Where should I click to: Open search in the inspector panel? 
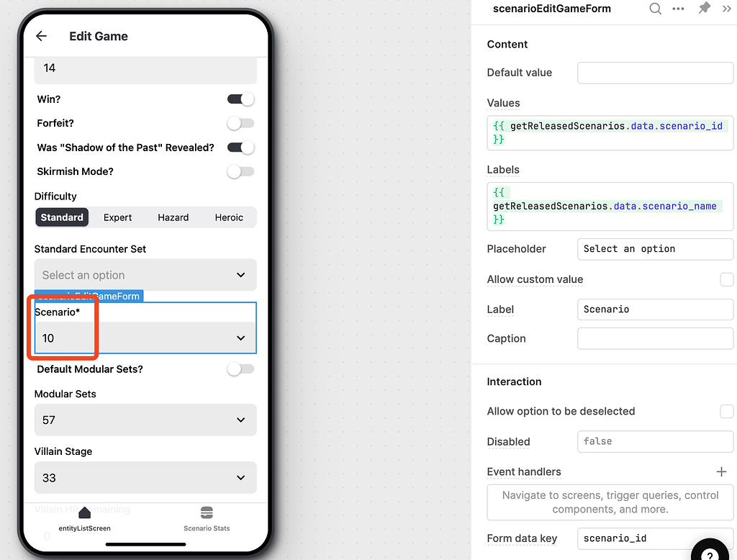(655, 9)
